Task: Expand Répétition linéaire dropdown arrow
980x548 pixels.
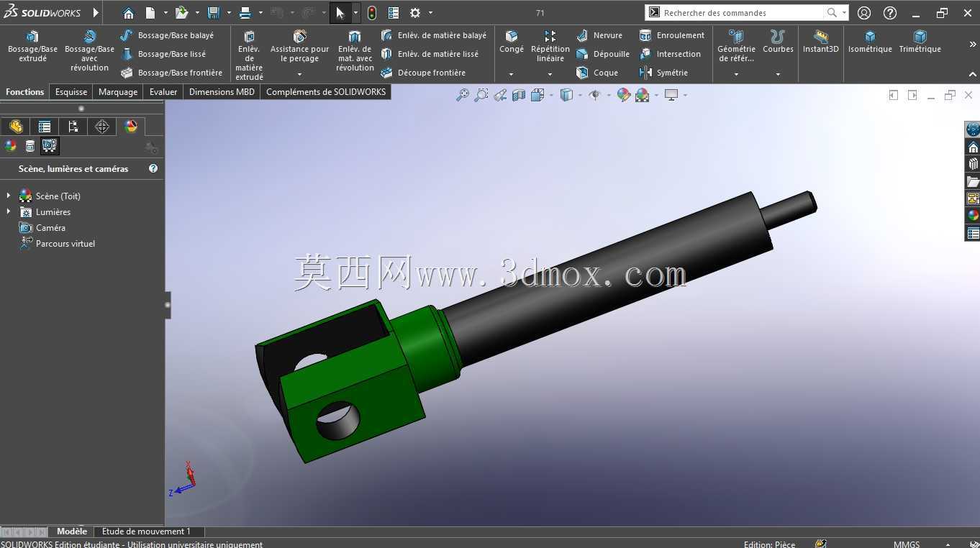Action: click(x=550, y=74)
